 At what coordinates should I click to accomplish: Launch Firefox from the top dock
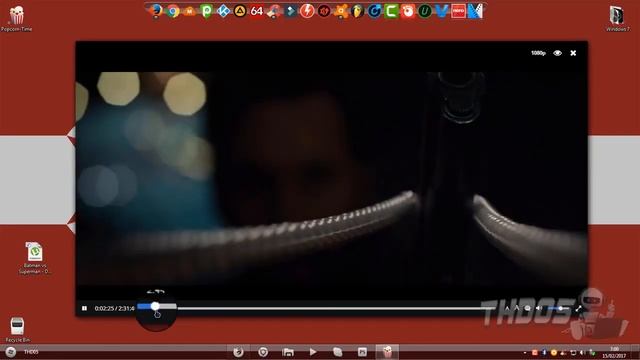156,11
